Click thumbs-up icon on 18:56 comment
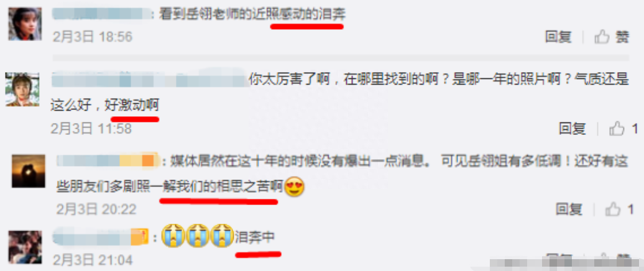The height and width of the screenshot is (271, 644). tap(602, 37)
